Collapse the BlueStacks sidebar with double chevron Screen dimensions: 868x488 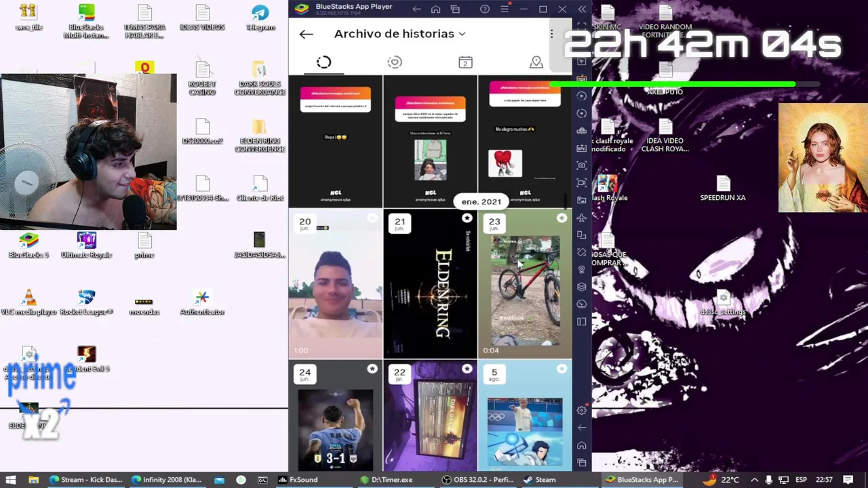pos(582,9)
